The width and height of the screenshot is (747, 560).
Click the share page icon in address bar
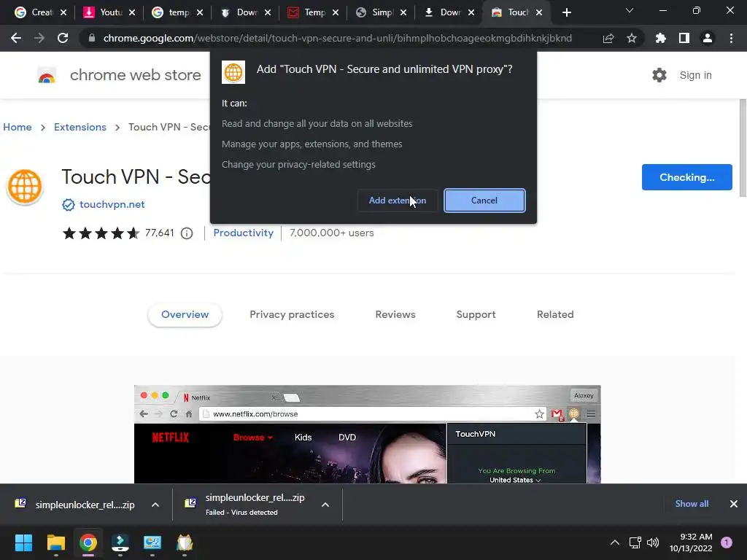608,38
